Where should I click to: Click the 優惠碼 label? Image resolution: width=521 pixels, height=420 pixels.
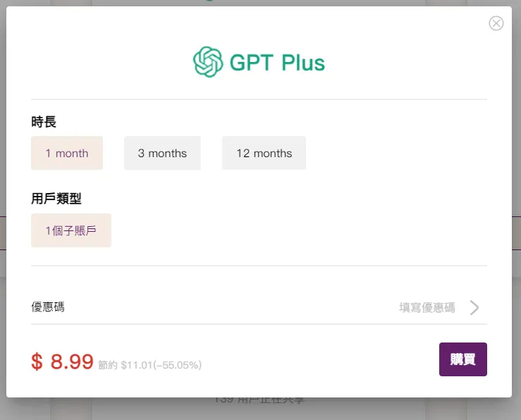coord(48,307)
